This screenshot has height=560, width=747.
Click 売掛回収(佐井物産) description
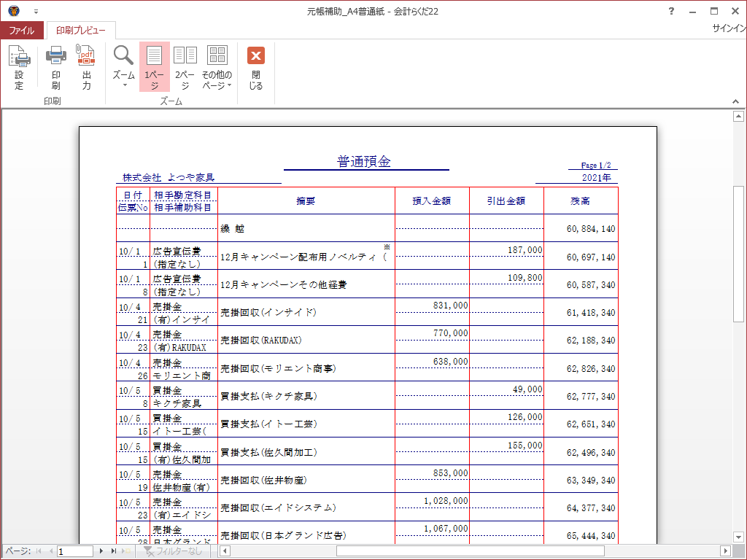[263, 481]
